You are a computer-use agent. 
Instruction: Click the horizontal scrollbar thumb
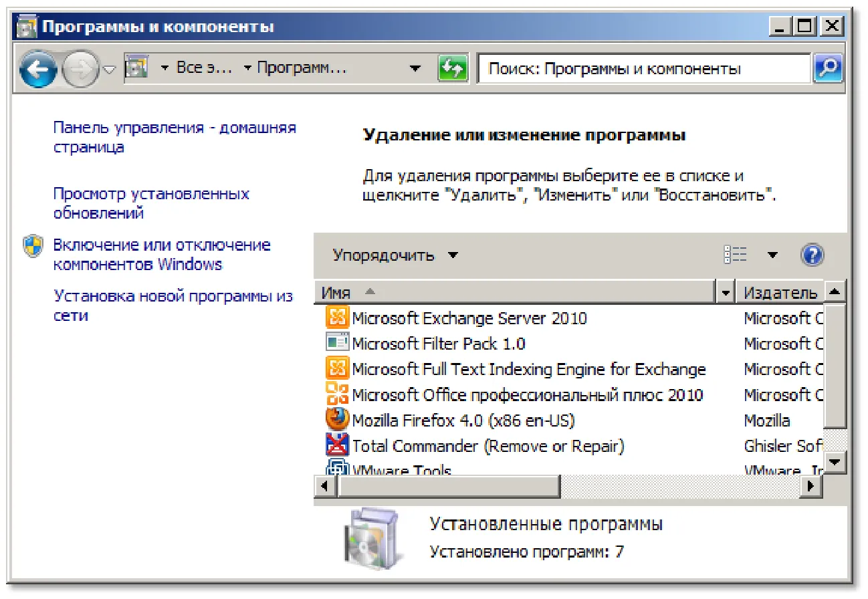(449, 485)
